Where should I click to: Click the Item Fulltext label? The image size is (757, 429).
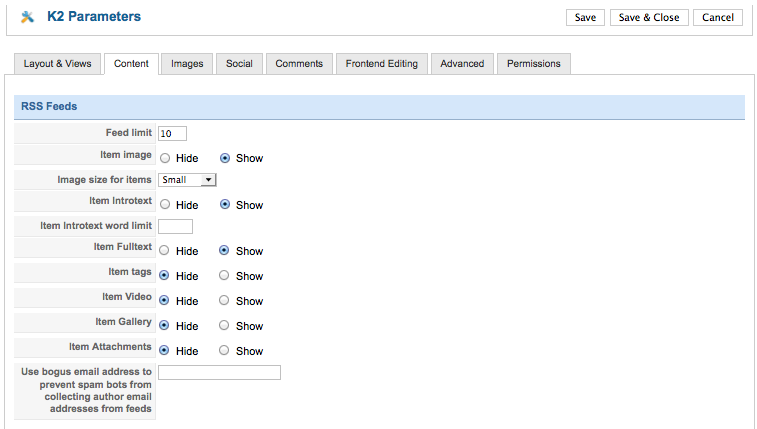pos(123,247)
